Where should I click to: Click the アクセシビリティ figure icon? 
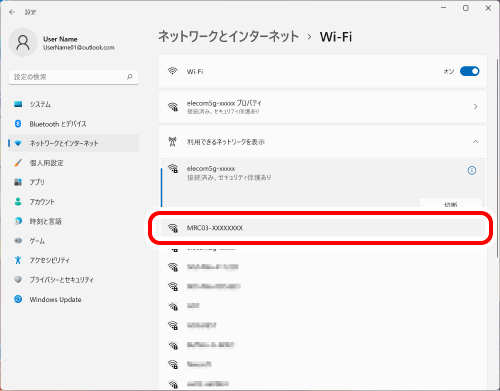coord(18,260)
